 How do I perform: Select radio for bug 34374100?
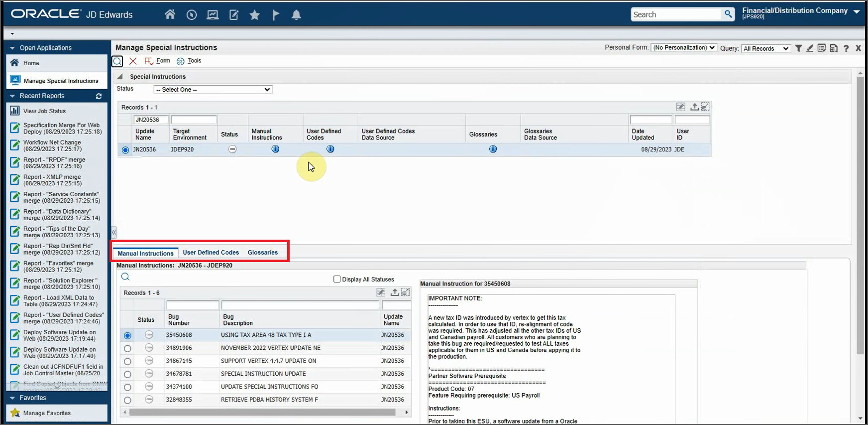click(x=127, y=388)
